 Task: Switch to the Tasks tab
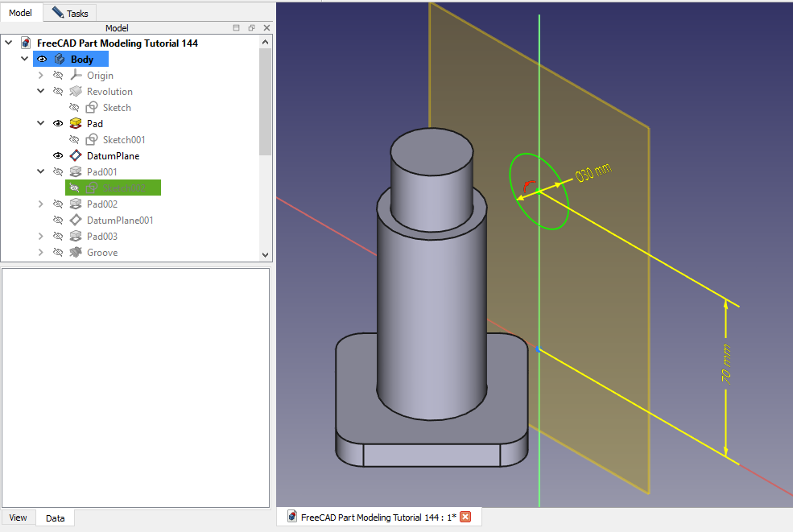pyautogui.click(x=70, y=13)
